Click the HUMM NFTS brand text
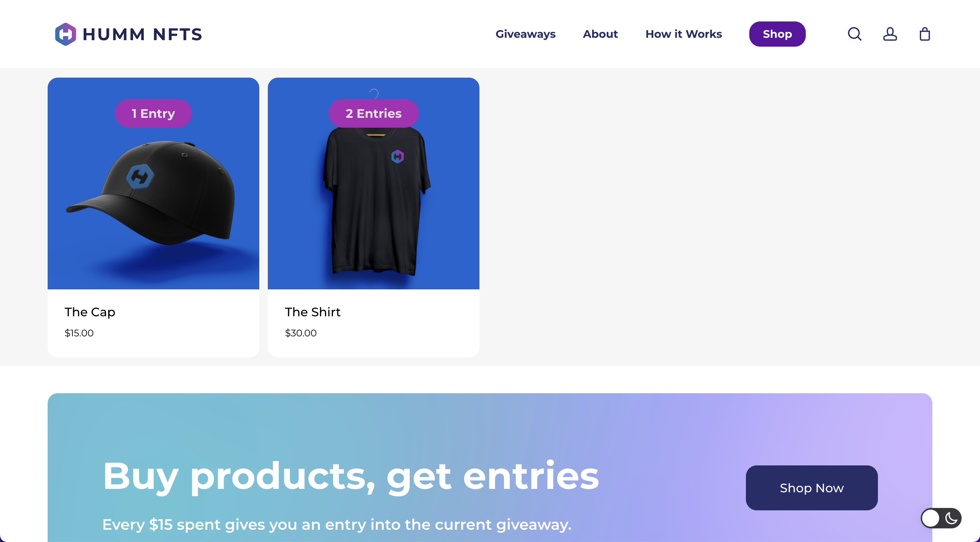Viewport: 980px width, 542px height. click(142, 34)
